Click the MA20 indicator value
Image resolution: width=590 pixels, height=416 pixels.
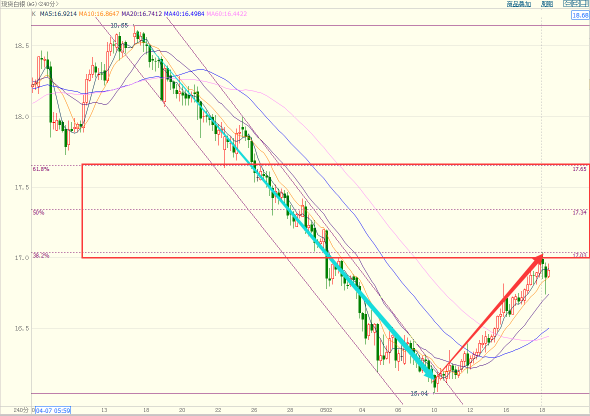141,14
